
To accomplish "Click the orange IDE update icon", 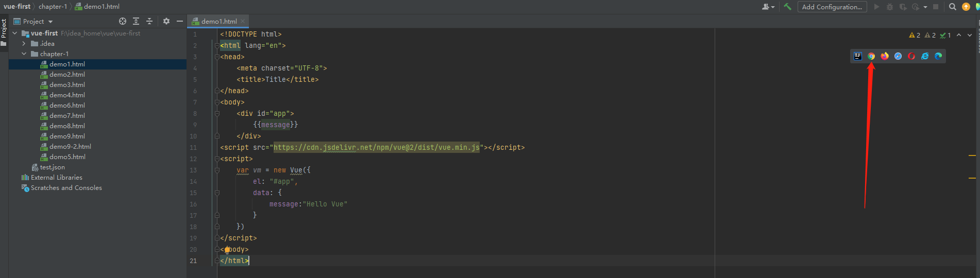I will coord(966,7).
